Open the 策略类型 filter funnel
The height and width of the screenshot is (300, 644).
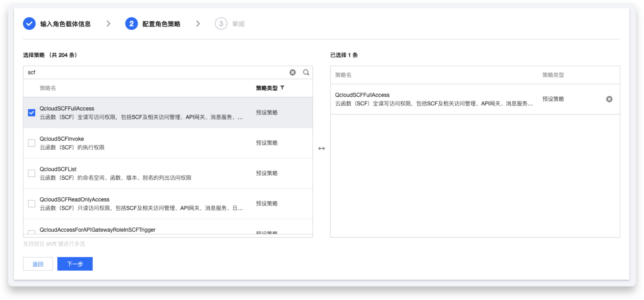point(282,88)
